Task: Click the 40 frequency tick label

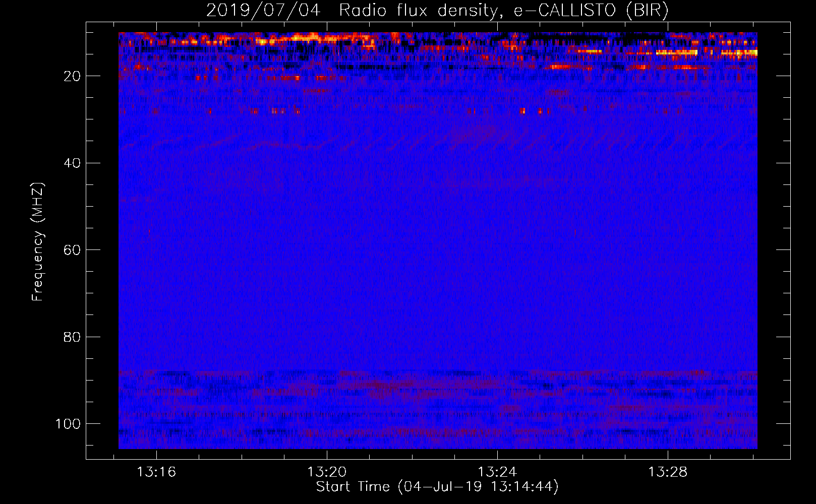Action: [72, 163]
